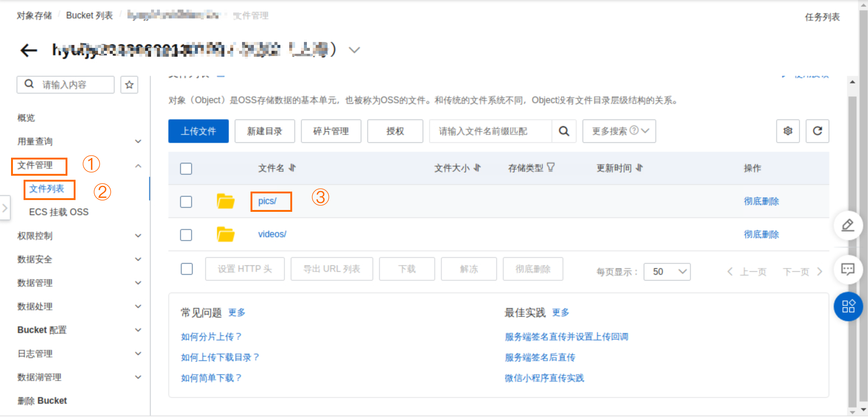Open the feedback chat bubble icon

click(x=848, y=269)
